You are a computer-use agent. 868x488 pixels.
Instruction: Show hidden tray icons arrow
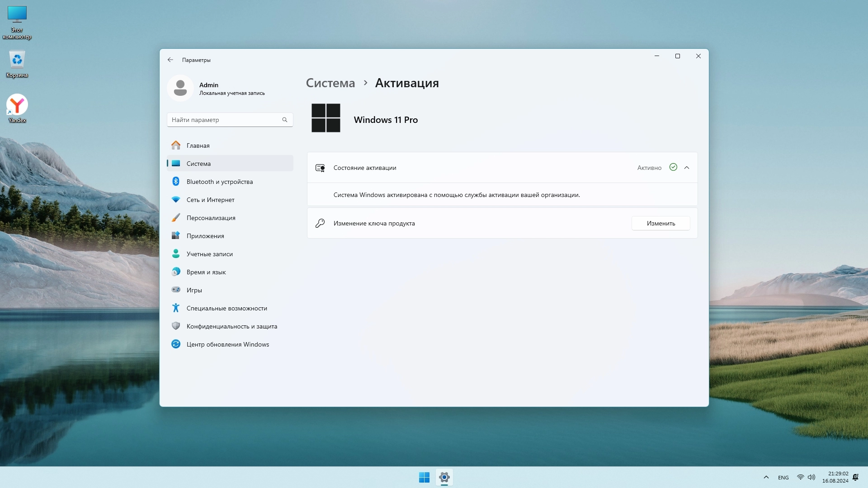766,478
